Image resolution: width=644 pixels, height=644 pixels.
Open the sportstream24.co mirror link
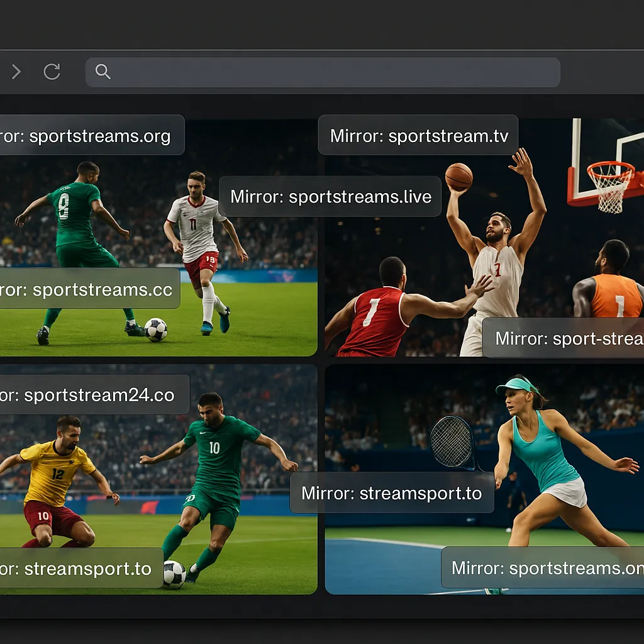pyautogui.click(x=94, y=394)
